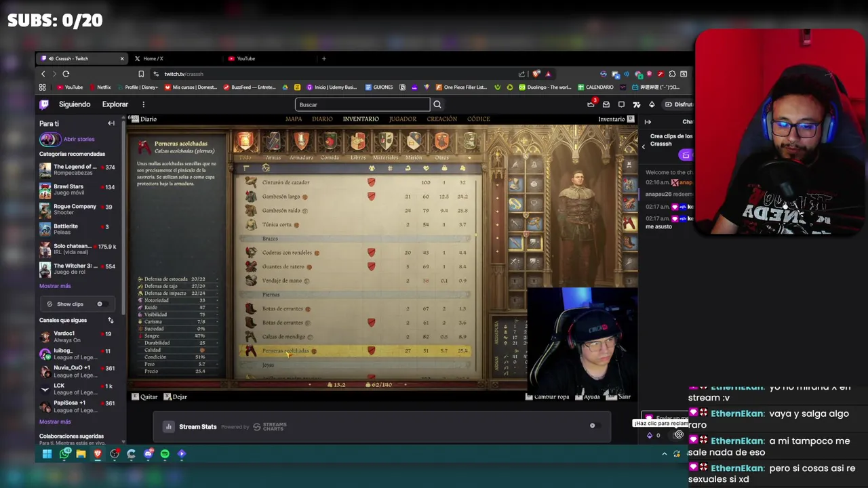868x488 pixels.
Task: Go to Explorar in Twitch header
Action: (x=115, y=104)
